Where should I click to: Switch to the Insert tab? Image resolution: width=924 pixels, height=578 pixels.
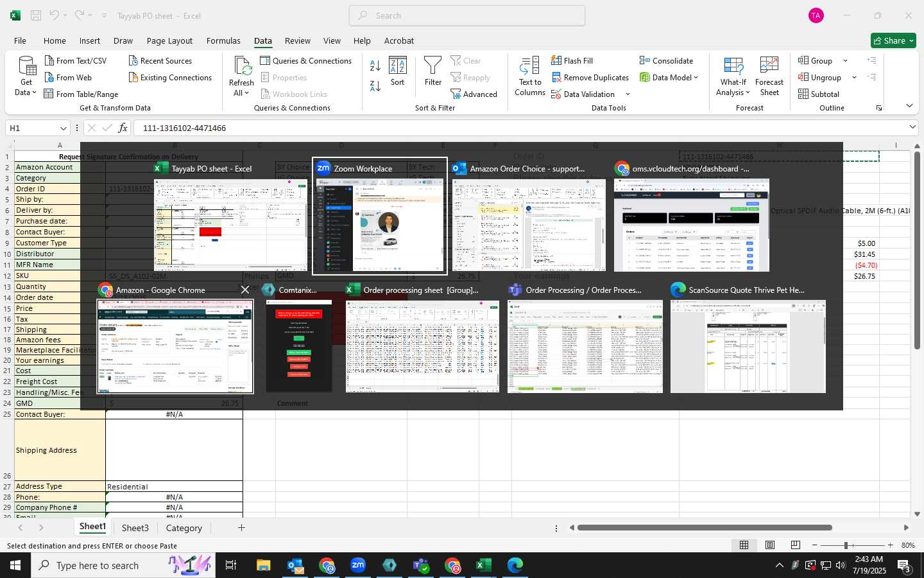point(90,40)
